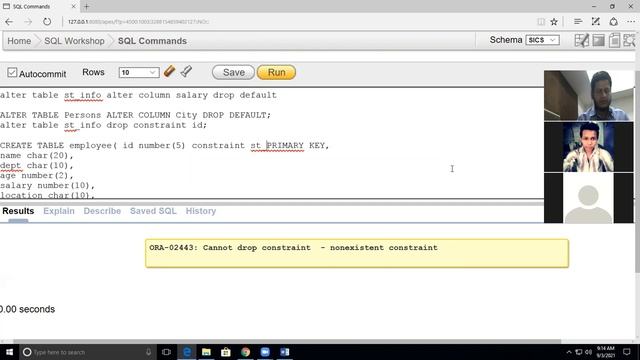Switch to the Saved SQL tab
Screen dimensions: 640x360
pos(153,211)
